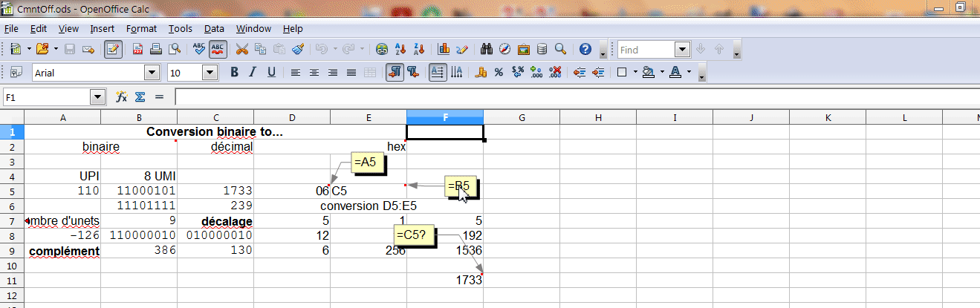The width and height of the screenshot is (980, 308).
Task: Open the Find toolbar history dropdown
Action: point(683,50)
